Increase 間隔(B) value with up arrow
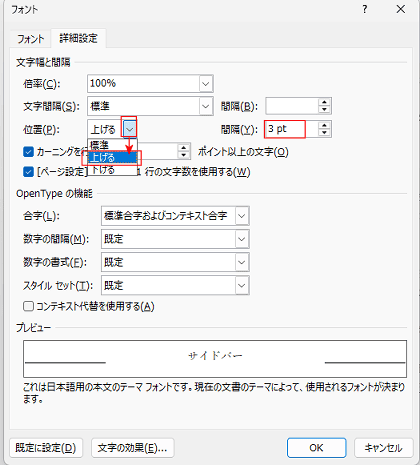The height and width of the screenshot is (465, 420). pyautogui.click(x=324, y=103)
